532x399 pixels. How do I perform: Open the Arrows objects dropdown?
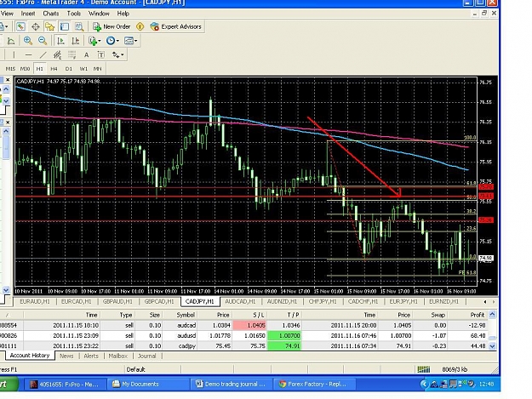118,55
